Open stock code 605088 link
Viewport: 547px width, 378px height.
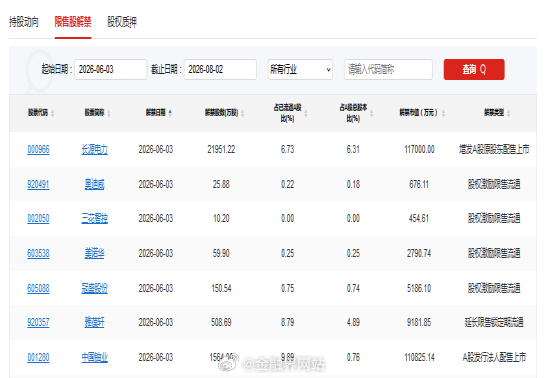tap(38, 288)
